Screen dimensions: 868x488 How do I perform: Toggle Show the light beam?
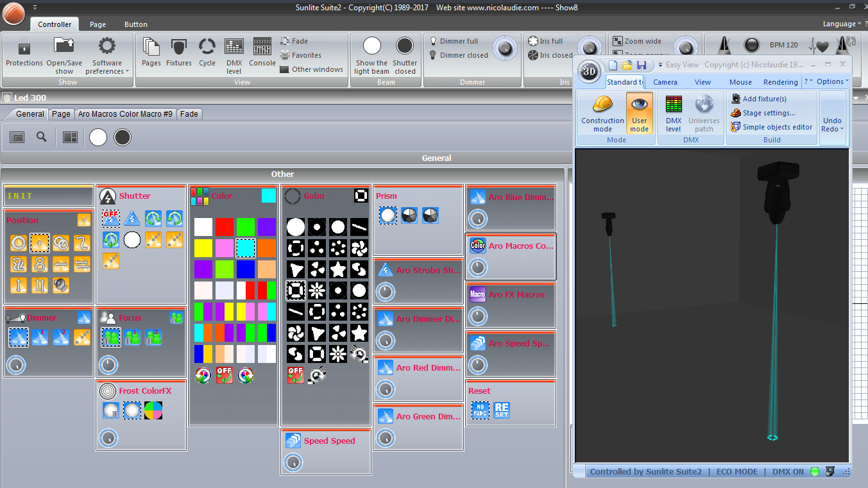pos(371,55)
